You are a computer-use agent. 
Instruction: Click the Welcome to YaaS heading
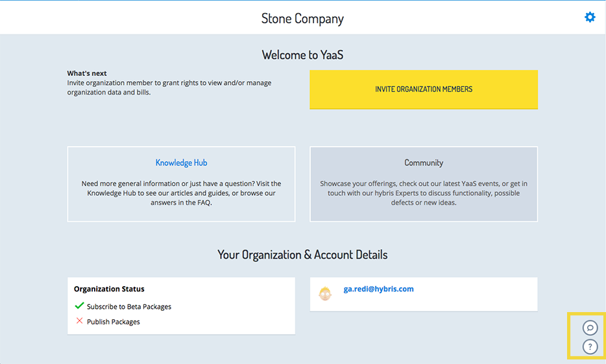click(x=302, y=55)
